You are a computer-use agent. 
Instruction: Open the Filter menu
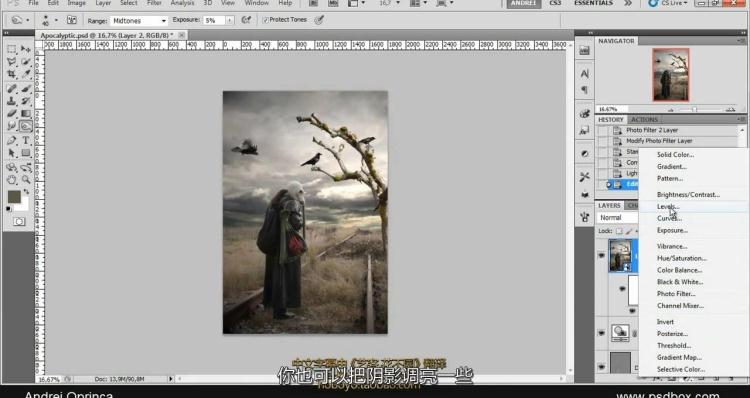point(154,3)
